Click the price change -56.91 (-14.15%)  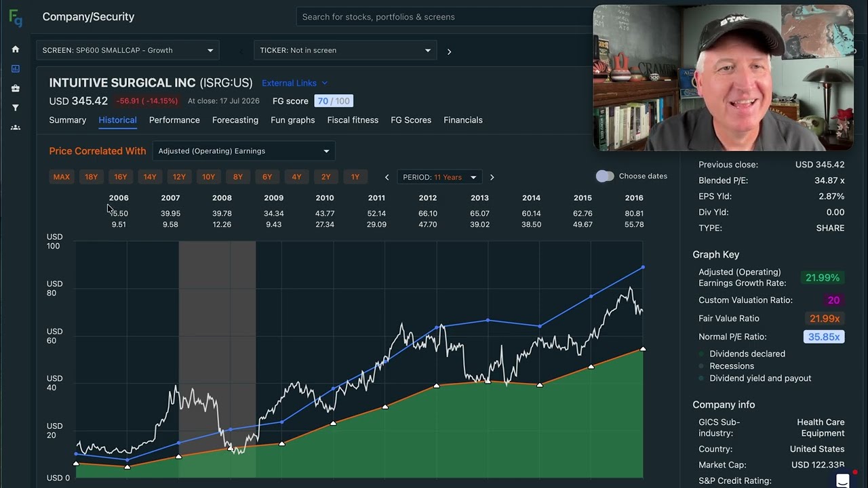tap(146, 101)
